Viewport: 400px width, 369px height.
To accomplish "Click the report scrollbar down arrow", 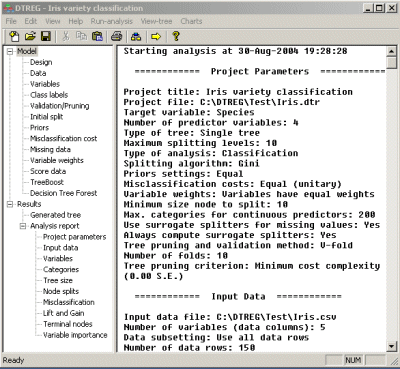I will tap(392, 347).
